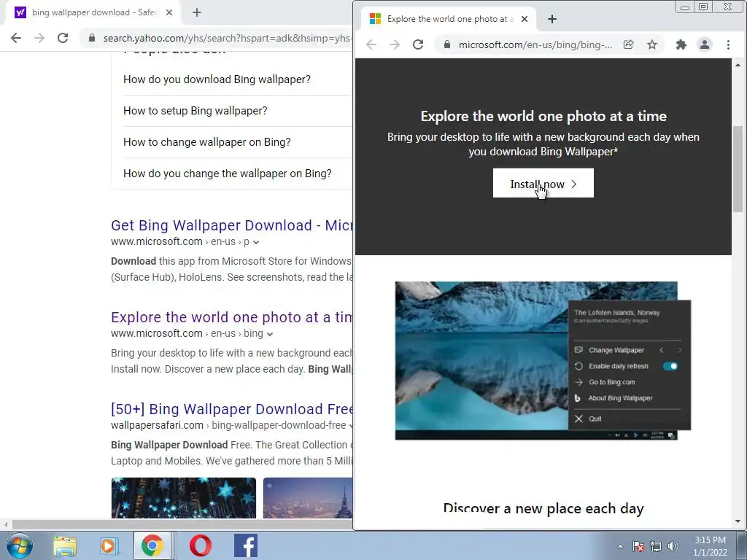Go back in the Microsoft browser window
Viewport: 747px width, 560px height.
pos(371,44)
